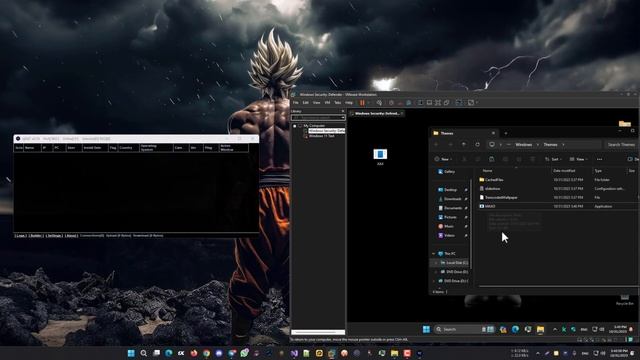Open the Tabs menu in VMware Workstation
Screen dimensions: 640x360
(338, 103)
